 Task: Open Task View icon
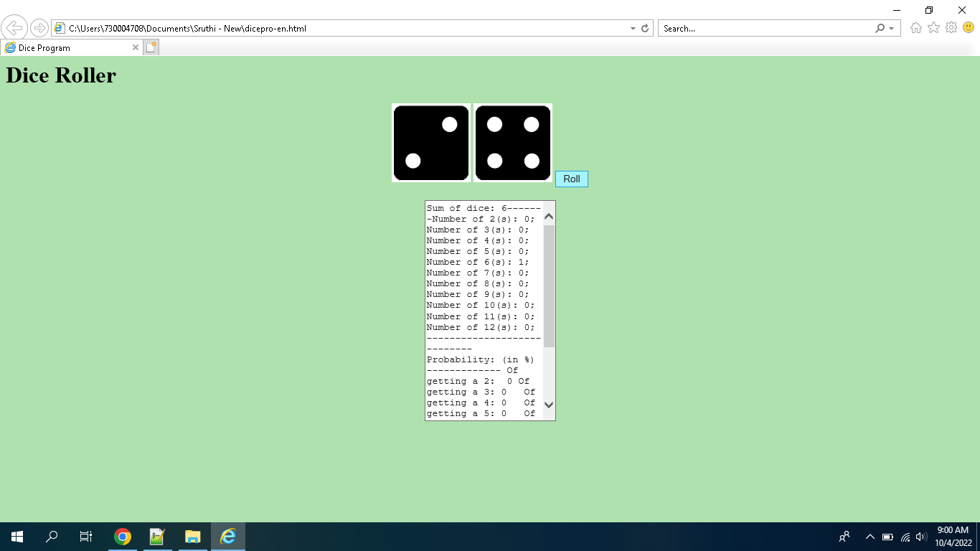[x=86, y=537]
